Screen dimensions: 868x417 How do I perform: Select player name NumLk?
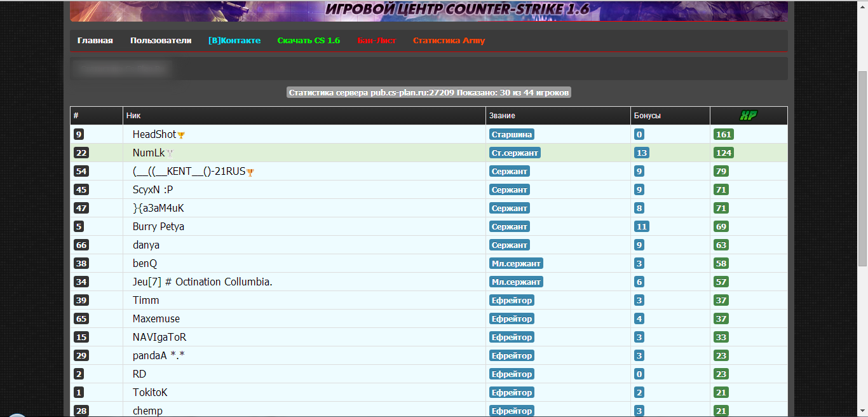coord(149,153)
